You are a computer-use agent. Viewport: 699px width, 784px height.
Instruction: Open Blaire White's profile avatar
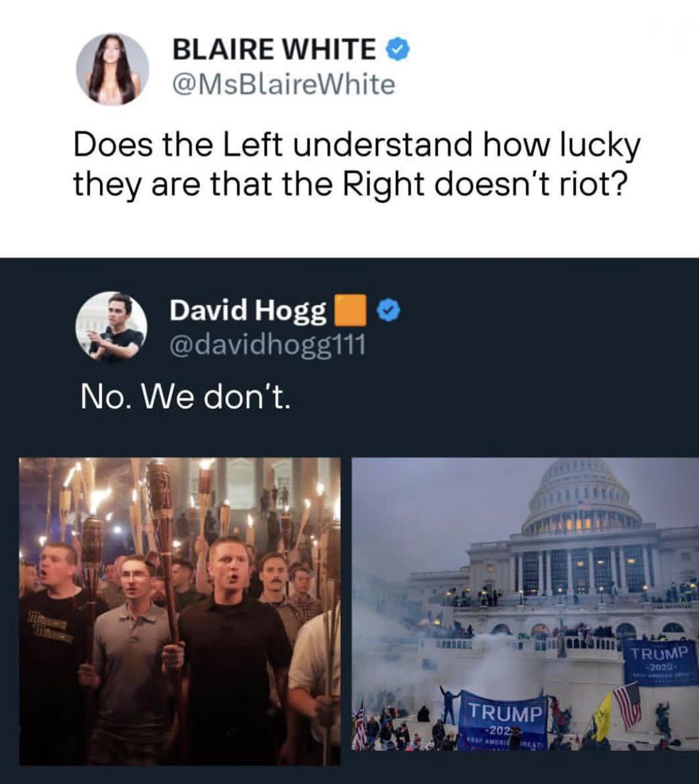coord(112,70)
